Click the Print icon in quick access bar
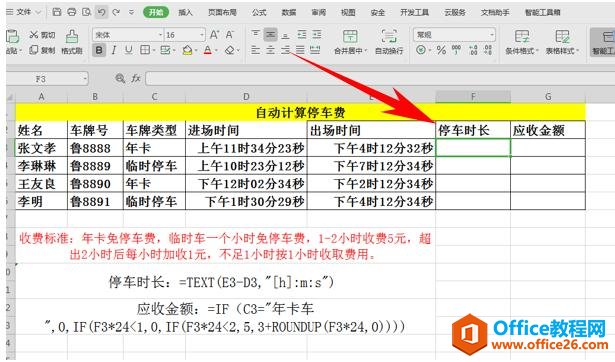The height and width of the screenshot is (362, 615). 71,12
